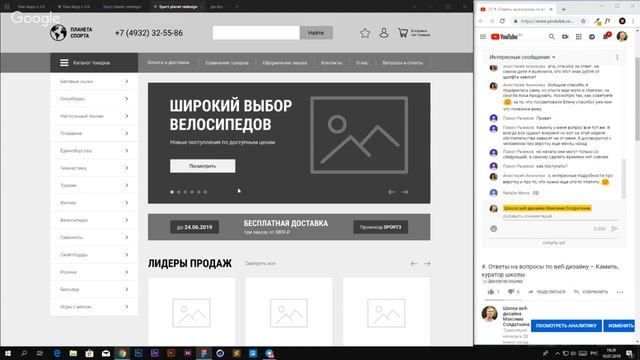Image resolution: width=640 pixels, height=360 pixels.
Task: Open YouTube messages icon
Action: [592, 37]
